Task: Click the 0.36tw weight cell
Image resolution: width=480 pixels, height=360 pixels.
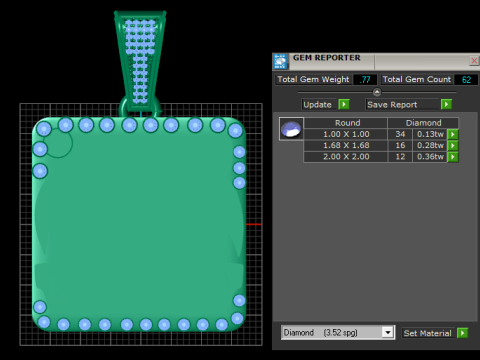Action: pos(430,157)
